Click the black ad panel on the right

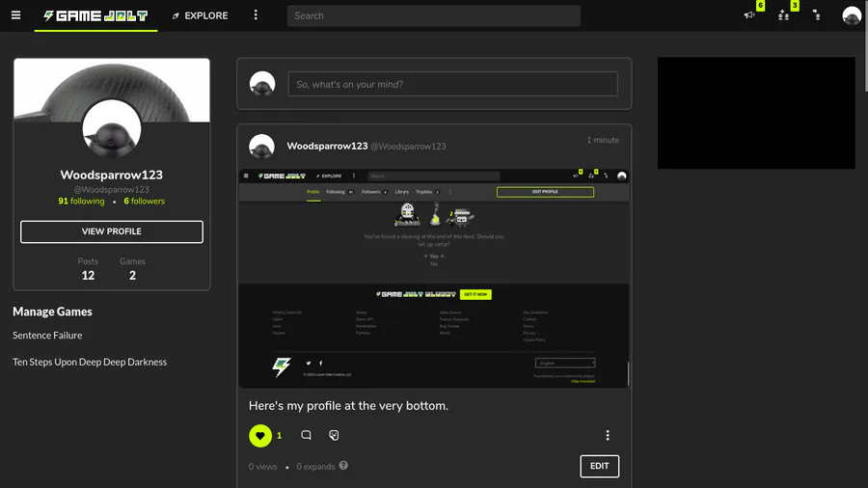tap(756, 113)
